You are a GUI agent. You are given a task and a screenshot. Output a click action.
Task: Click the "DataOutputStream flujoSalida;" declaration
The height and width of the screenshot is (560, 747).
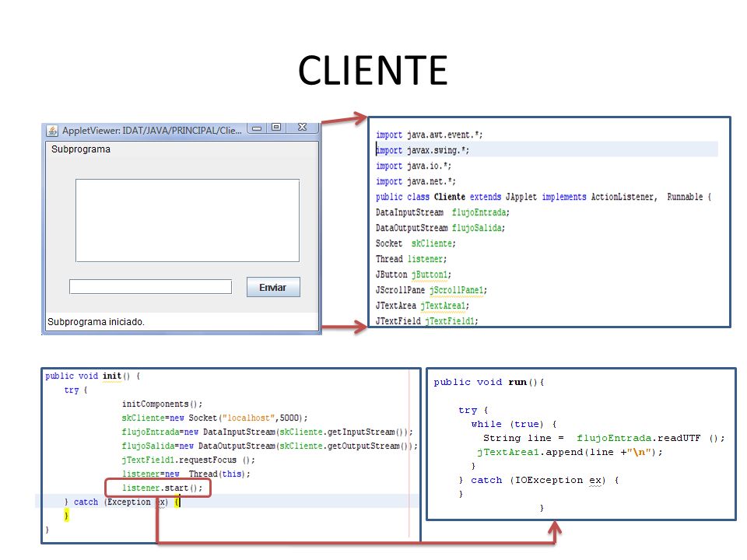point(440,228)
